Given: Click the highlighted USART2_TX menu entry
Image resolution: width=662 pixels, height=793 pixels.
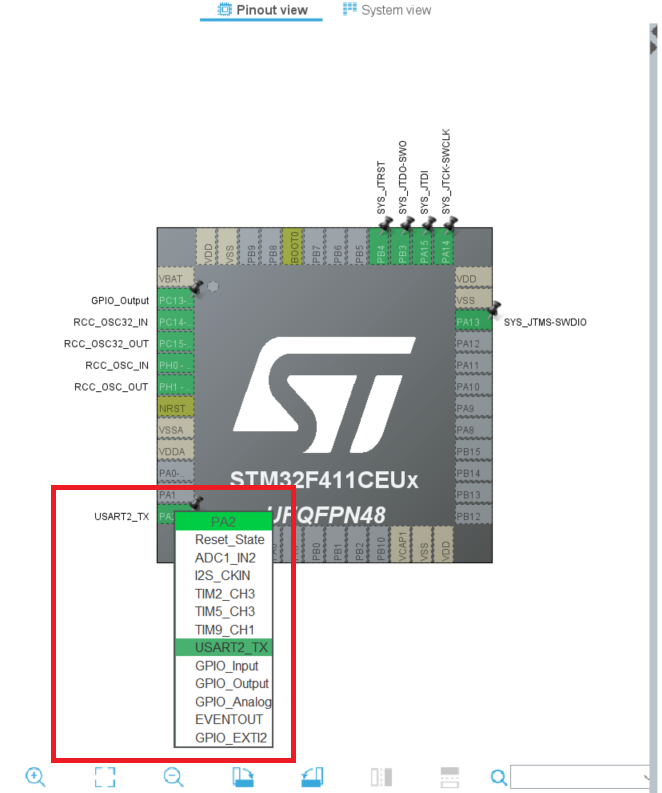Looking at the screenshot, I should (x=231, y=648).
